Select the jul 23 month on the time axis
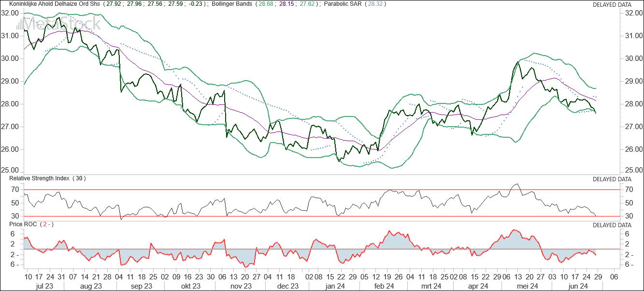Screen dimensions: 644x291 pyautogui.click(x=44, y=286)
